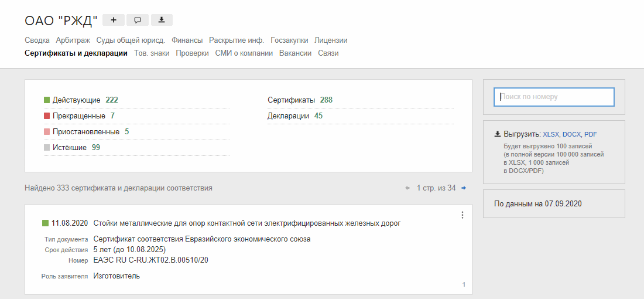Open the comment bubble icon near company title
644x299 pixels.
[138, 20]
